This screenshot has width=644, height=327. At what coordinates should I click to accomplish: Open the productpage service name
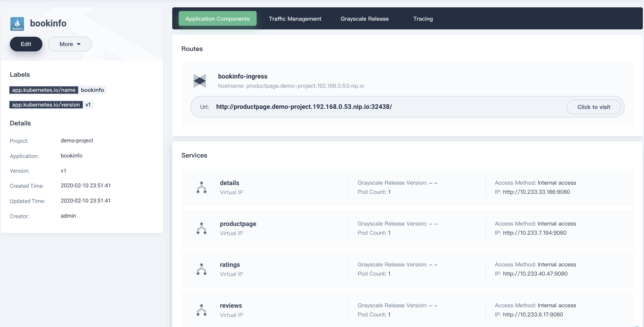238,224
